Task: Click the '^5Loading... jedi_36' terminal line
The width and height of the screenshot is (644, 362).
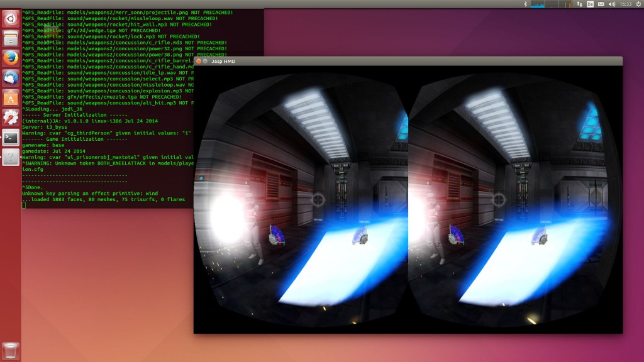Action: point(52,109)
